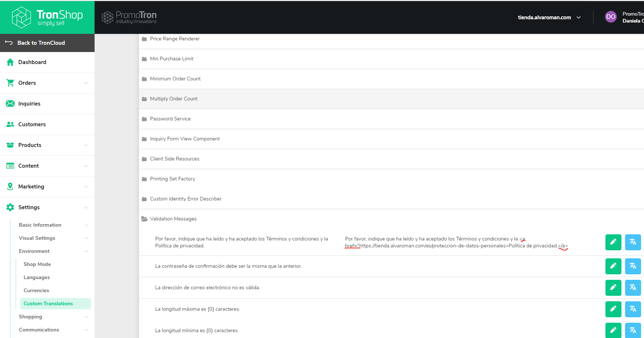Open the Dashboard via the home icon
Viewport: 644px width, 338px height.
click(10, 62)
